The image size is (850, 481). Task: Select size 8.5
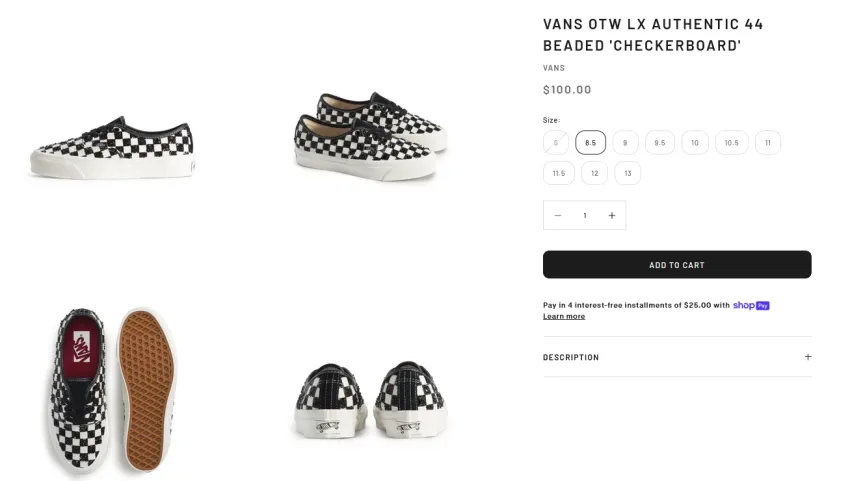pyautogui.click(x=590, y=143)
